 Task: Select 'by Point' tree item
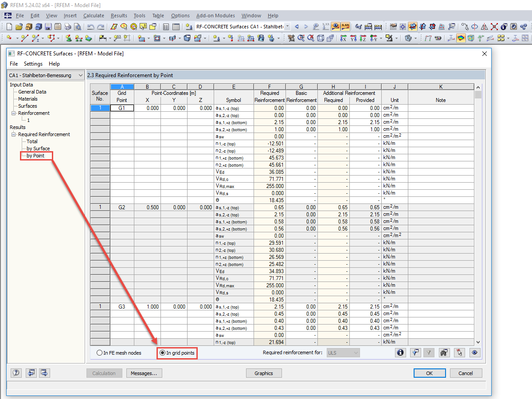click(x=35, y=156)
